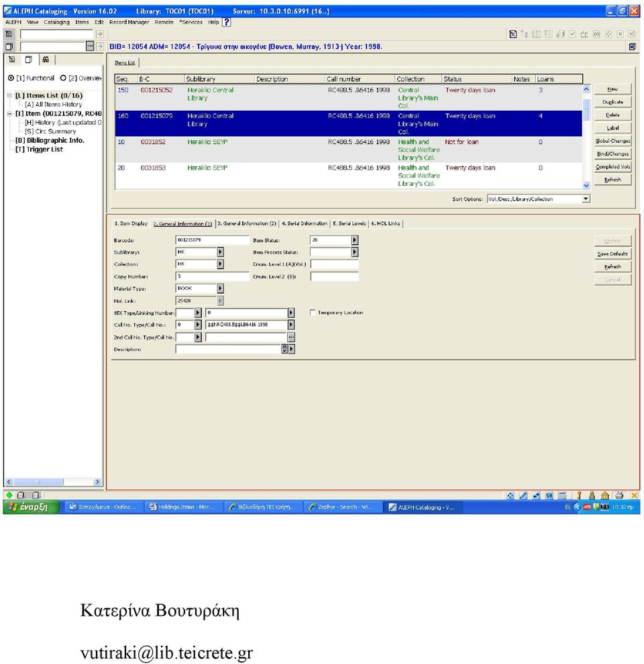Screen dimensions: 644x664
Task: Open the Items menu
Action: pyautogui.click(x=82, y=22)
